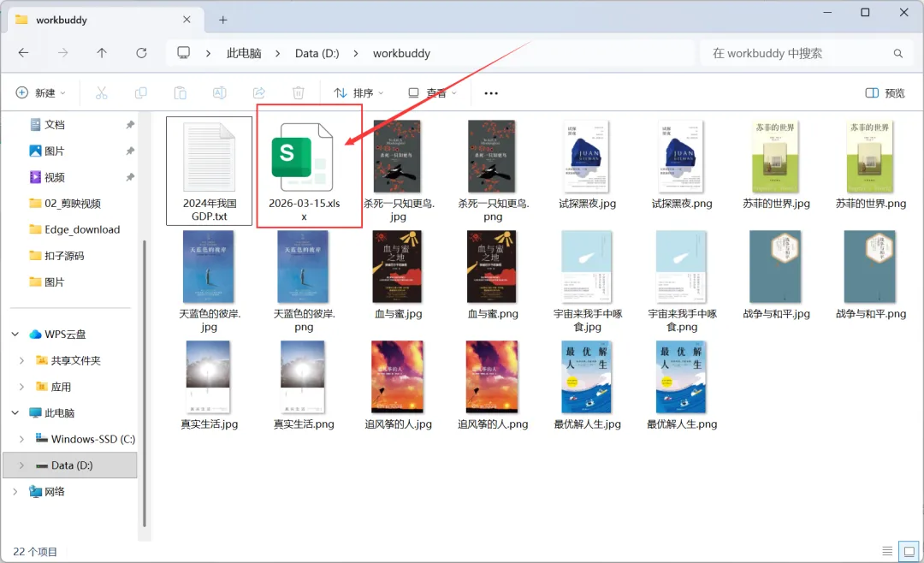Image resolution: width=924 pixels, height=563 pixels.
Task: Click the computer icon in address bar
Action: (x=184, y=53)
